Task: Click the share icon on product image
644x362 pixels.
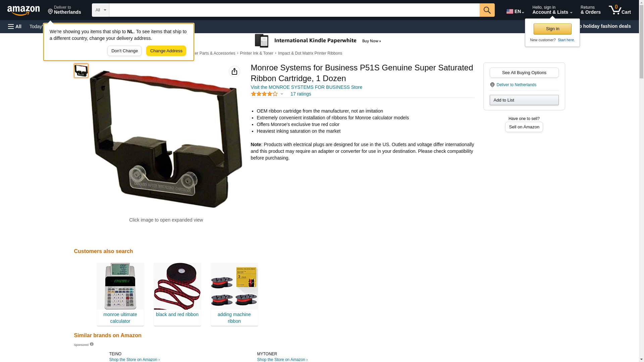Action: pos(234,71)
